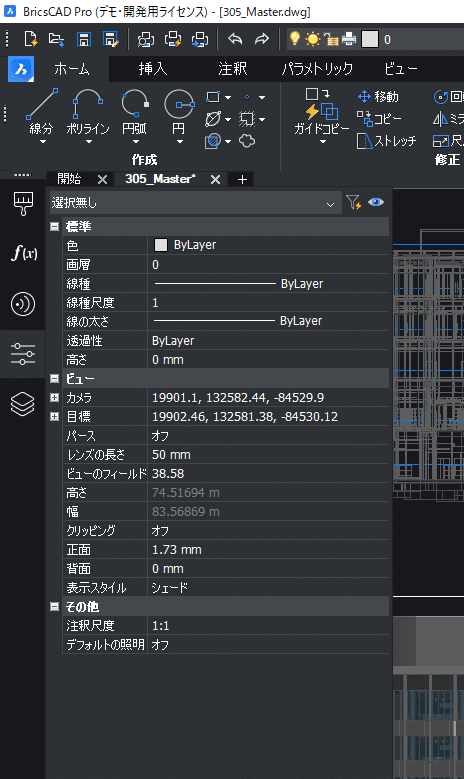Select the rectangle tool
Viewport: 464px width, 779px height.
pyautogui.click(x=213, y=97)
